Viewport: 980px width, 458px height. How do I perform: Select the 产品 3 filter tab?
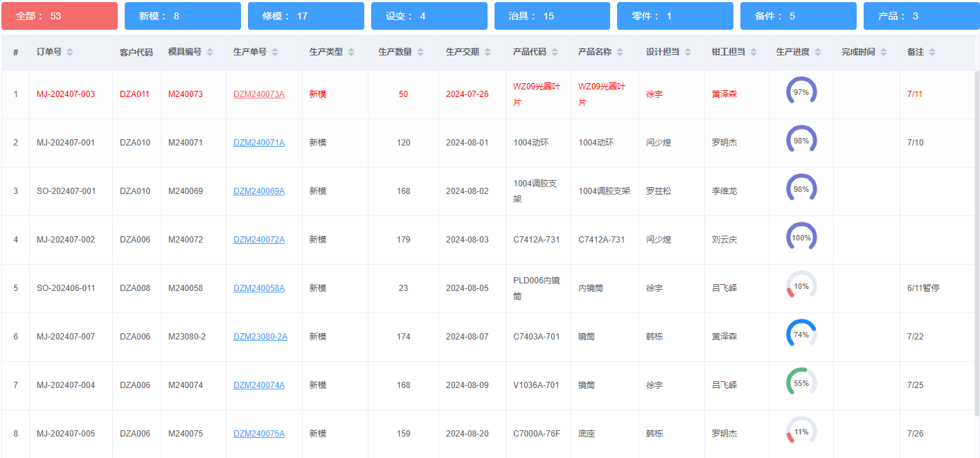pos(922,16)
